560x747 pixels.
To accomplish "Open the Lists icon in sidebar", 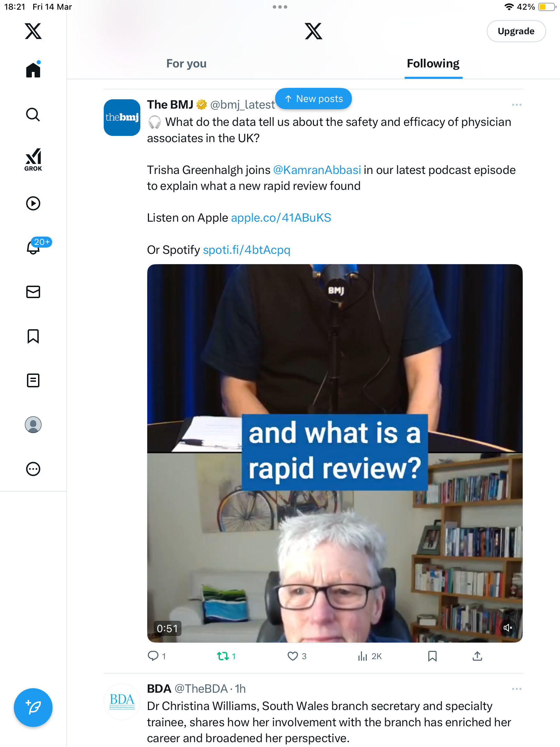I will [33, 380].
